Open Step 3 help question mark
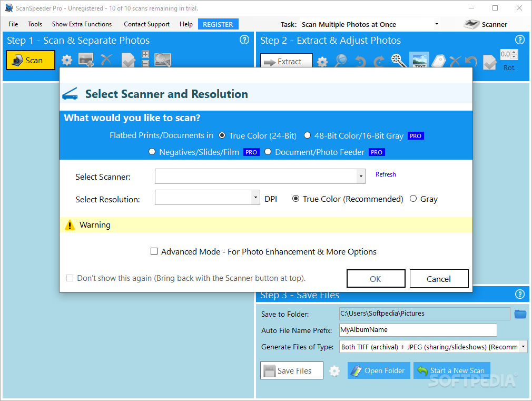 pos(520,294)
